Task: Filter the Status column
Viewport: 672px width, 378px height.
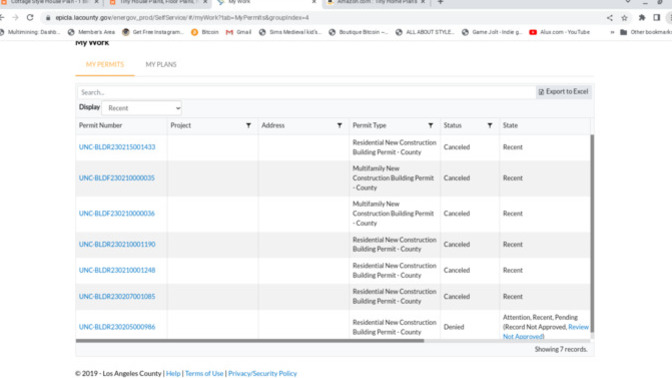Action: click(x=489, y=125)
